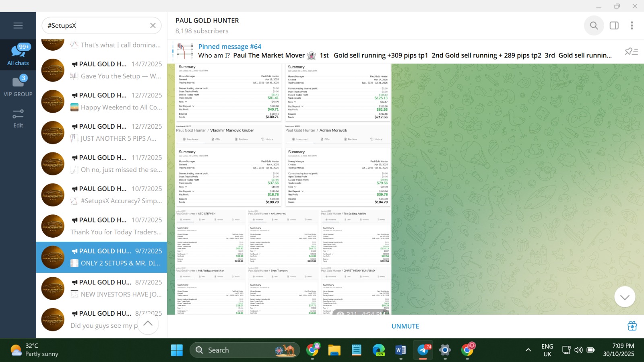The width and height of the screenshot is (644, 362).
Task: Open the 'NEW INVESTORS HAVE JO...' result
Action: coord(101,288)
